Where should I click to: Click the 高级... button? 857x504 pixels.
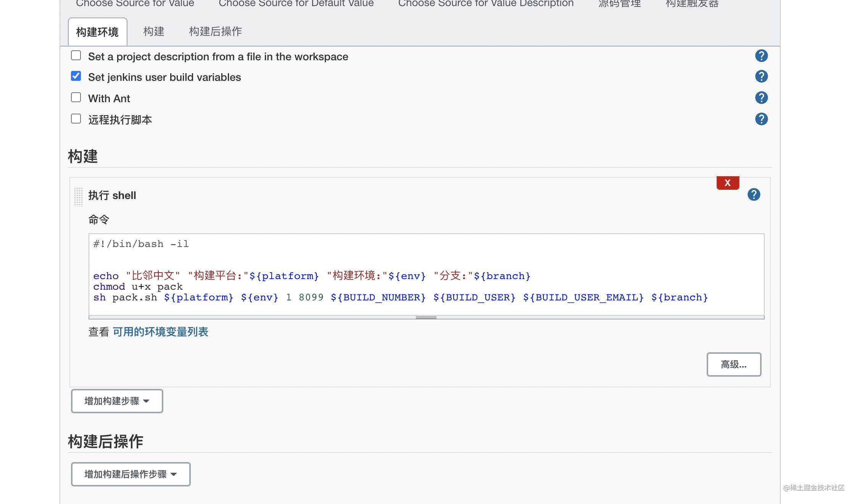coord(734,364)
